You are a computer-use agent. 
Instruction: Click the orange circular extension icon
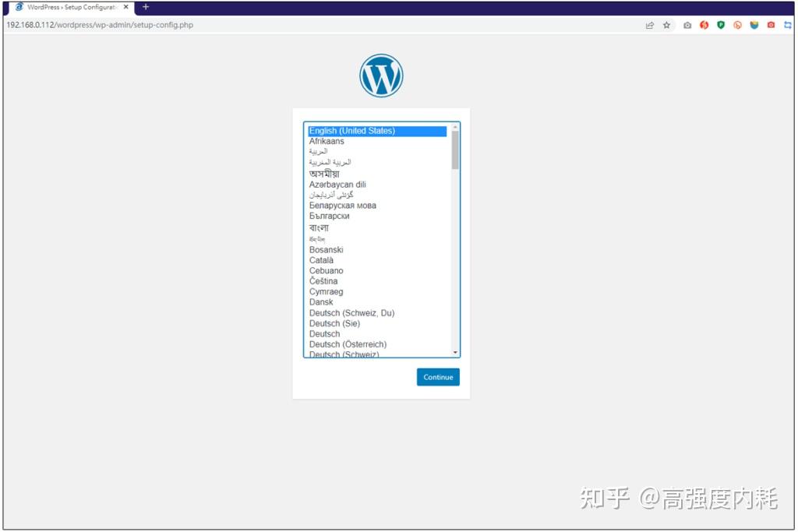[x=738, y=25]
